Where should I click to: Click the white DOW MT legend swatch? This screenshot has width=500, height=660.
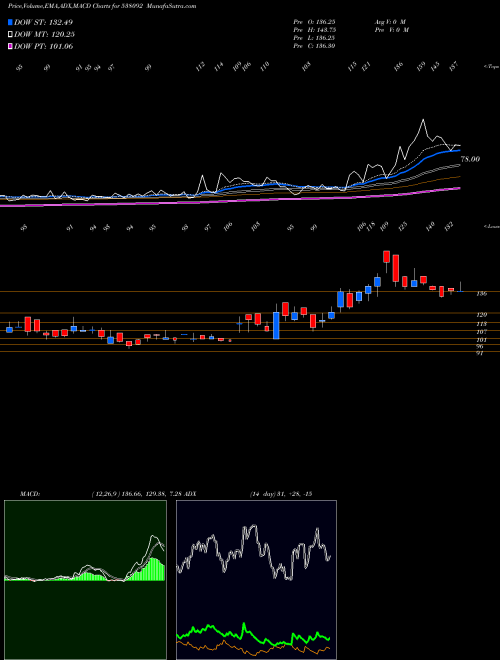tap(10, 35)
